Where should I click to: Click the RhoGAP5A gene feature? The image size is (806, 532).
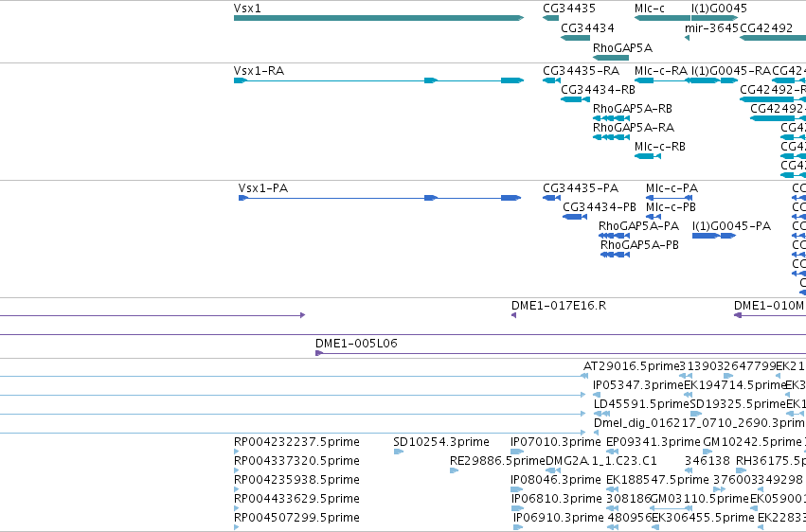611,58
